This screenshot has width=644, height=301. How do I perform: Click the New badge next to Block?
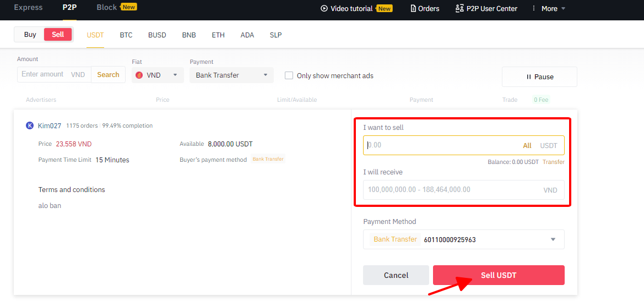click(128, 7)
